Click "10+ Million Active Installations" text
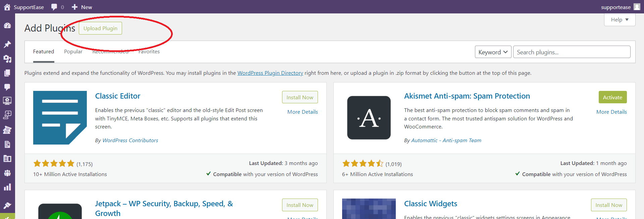Screen dimensions: 644x219 [70, 174]
